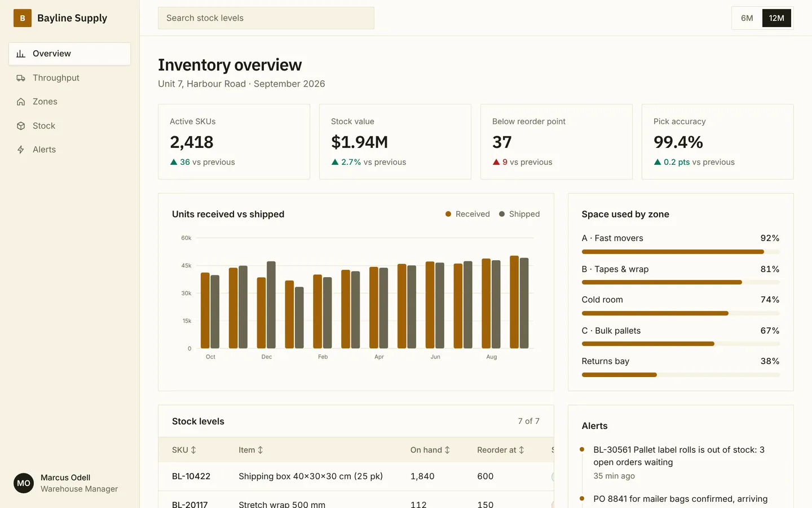This screenshot has height=508, width=812.
Task: Sort by On hand column arrows
Action: pos(447,450)
